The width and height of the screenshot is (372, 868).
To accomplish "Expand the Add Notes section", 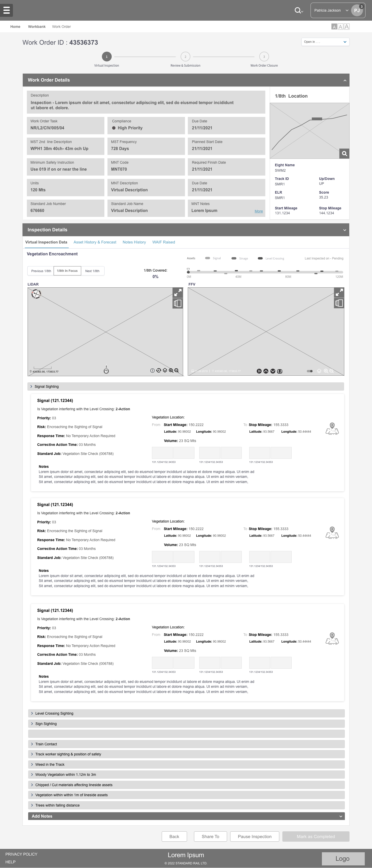I will 186,816.
